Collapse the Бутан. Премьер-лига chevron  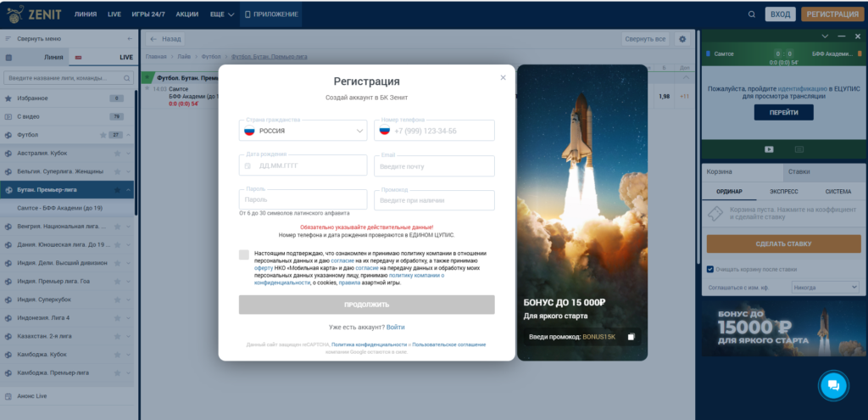point(129,189)
